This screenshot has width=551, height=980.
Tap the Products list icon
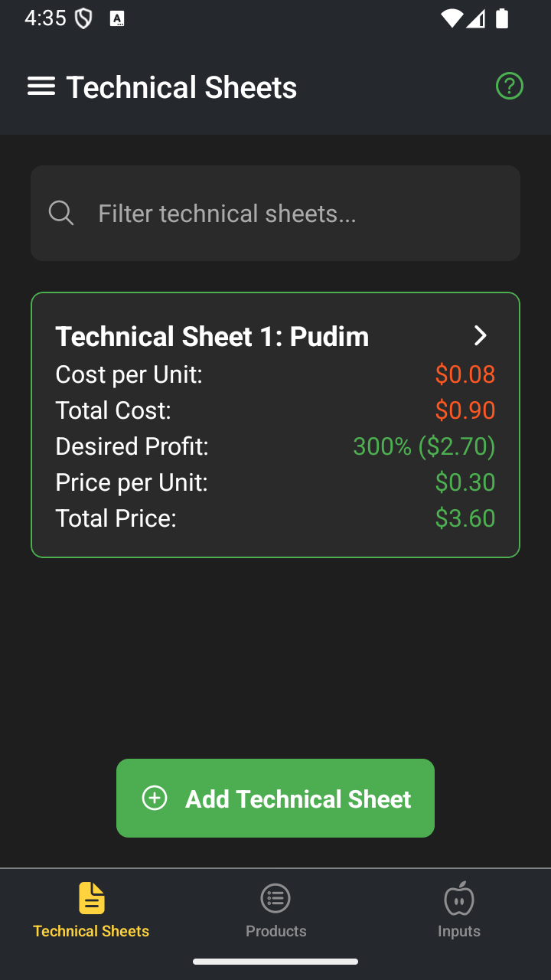tap(275, 898)
